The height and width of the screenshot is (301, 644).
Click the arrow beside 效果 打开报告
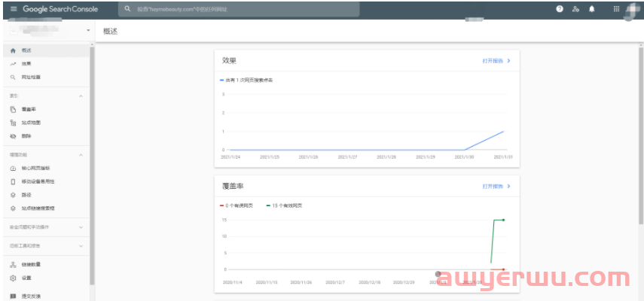pos(509,61)
